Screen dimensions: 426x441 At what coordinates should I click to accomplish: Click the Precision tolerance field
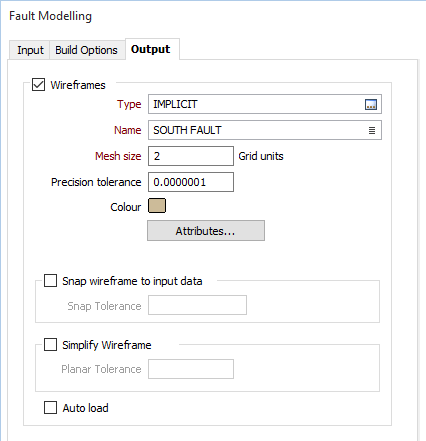[x=191, y=182]
